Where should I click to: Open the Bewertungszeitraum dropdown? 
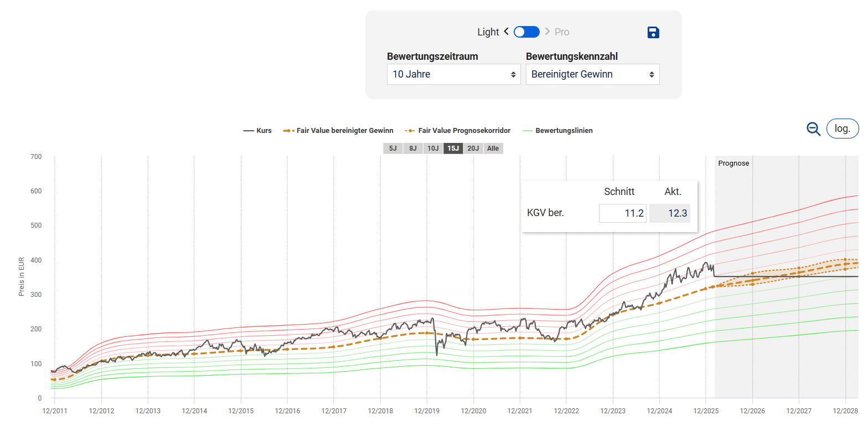coord(453,74)
